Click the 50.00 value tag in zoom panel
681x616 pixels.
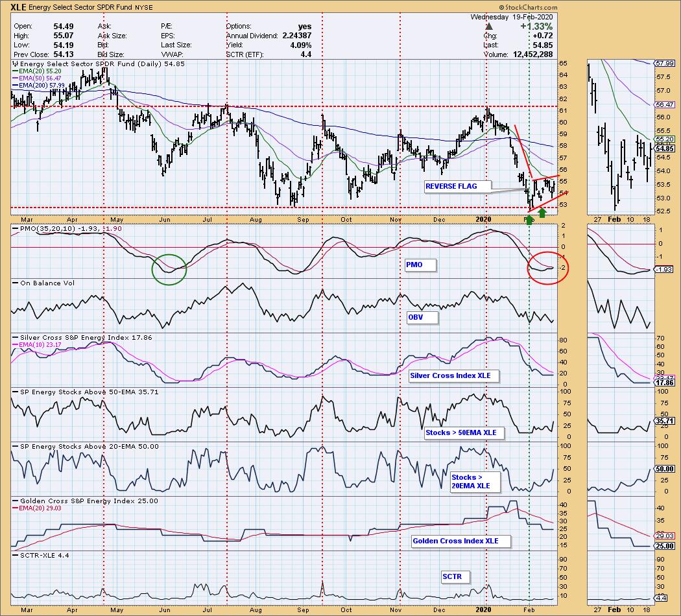tap(665, 469)
